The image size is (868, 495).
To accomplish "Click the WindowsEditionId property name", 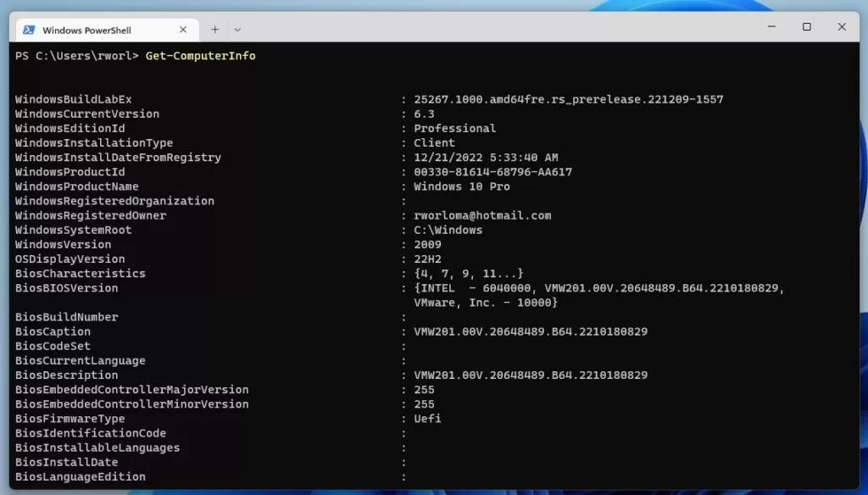I will tap(70, 129).
